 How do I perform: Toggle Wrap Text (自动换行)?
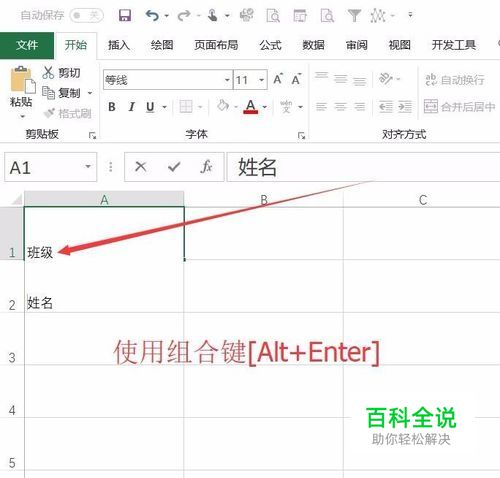(454, 80)
